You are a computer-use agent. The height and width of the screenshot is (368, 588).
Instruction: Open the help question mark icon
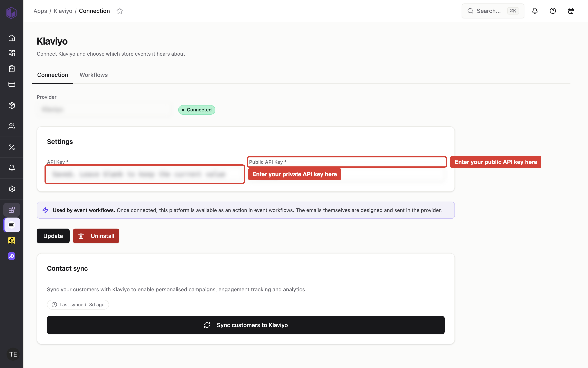coord(553,11)
